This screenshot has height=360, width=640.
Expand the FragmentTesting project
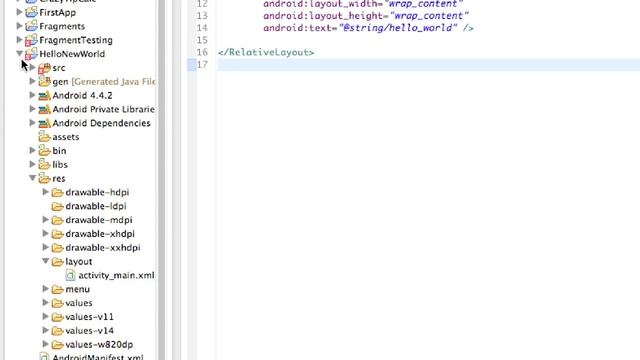(x=19, y=40)
